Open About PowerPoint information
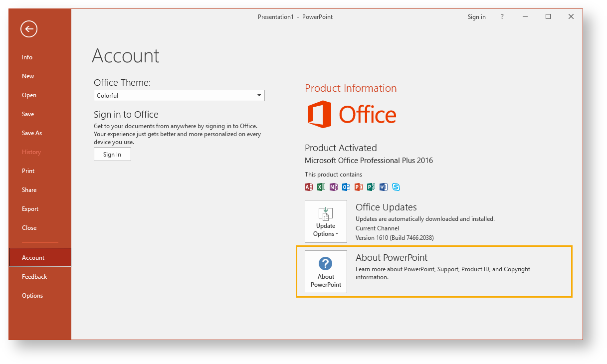Image resolution: width=607 pixels, height=364 pixels. [326, 272]
